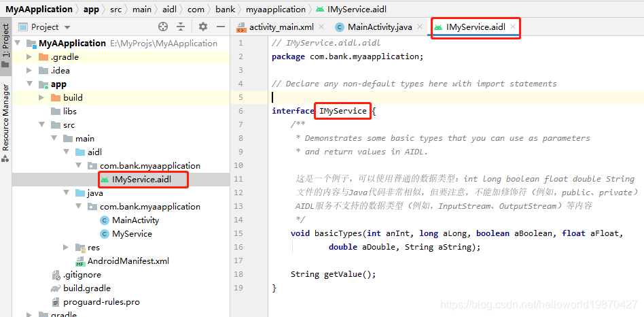
Task: Click basicTypes method name in code
Action: (338, 233)
